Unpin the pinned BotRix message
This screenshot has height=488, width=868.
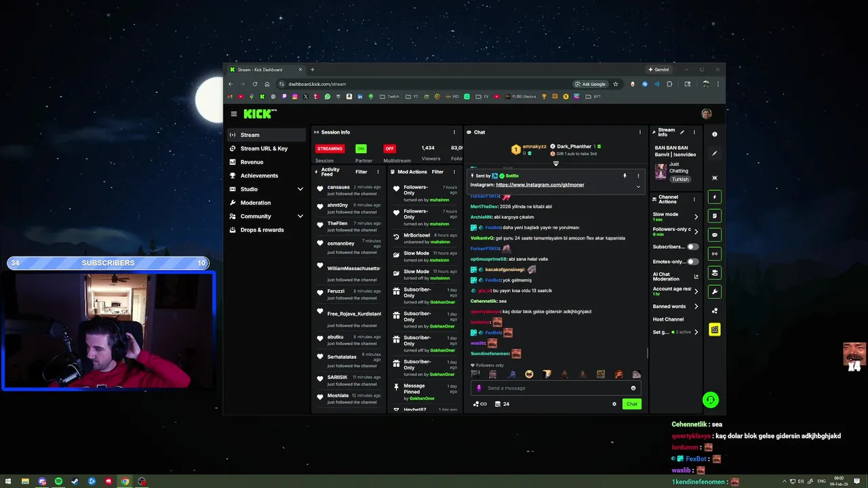[625, 176]
